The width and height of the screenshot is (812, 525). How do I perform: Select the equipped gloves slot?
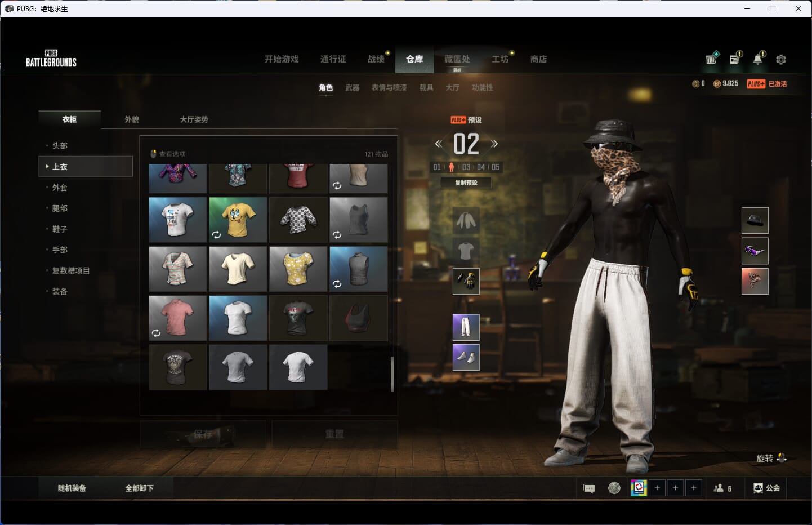click(466, 281)
